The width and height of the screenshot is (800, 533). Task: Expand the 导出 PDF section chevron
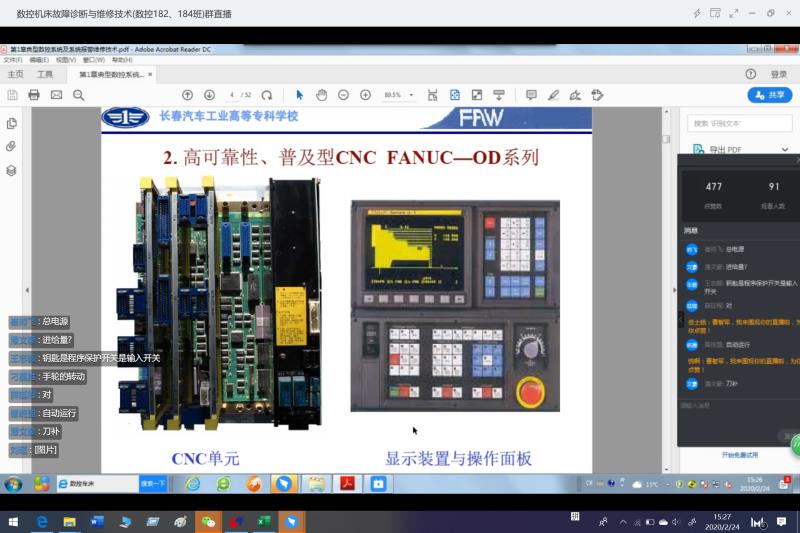[x=785, y=149]
